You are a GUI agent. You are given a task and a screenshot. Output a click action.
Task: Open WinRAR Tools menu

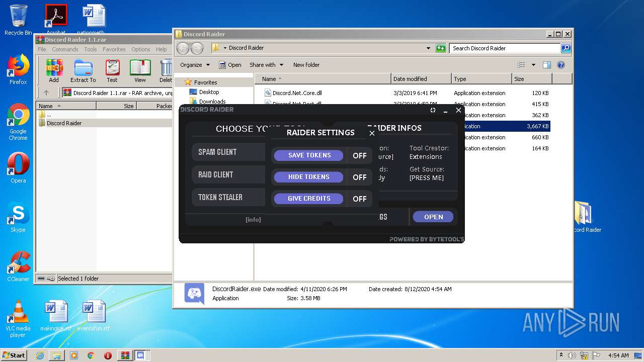coord(91,49)
